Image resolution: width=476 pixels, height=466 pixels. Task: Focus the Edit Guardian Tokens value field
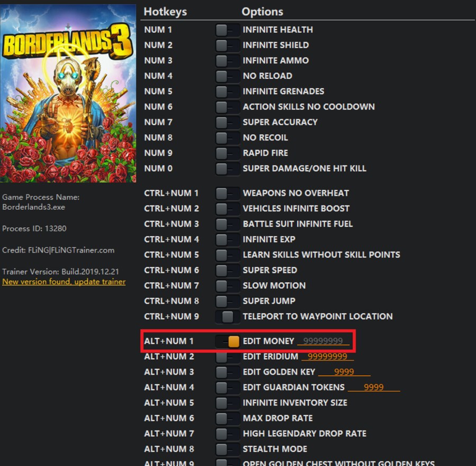tap(373, 387)
